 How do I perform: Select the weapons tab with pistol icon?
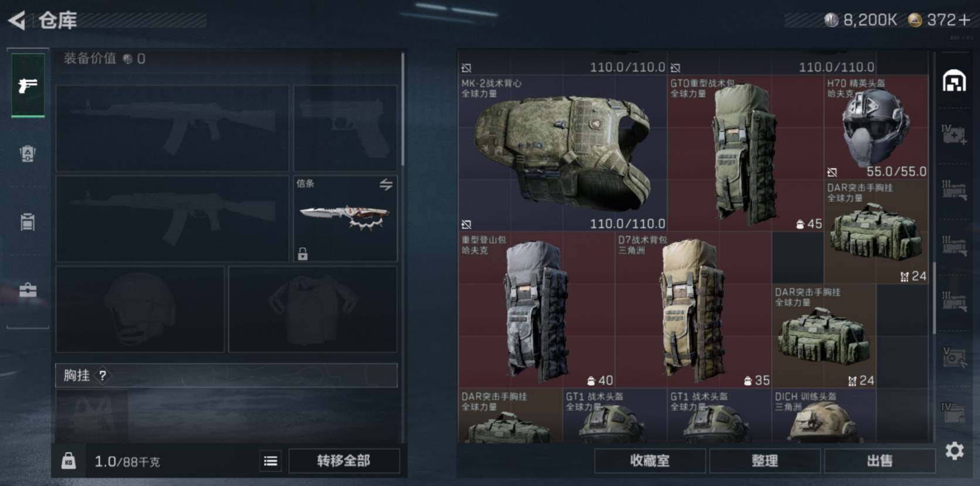[28, 85]
